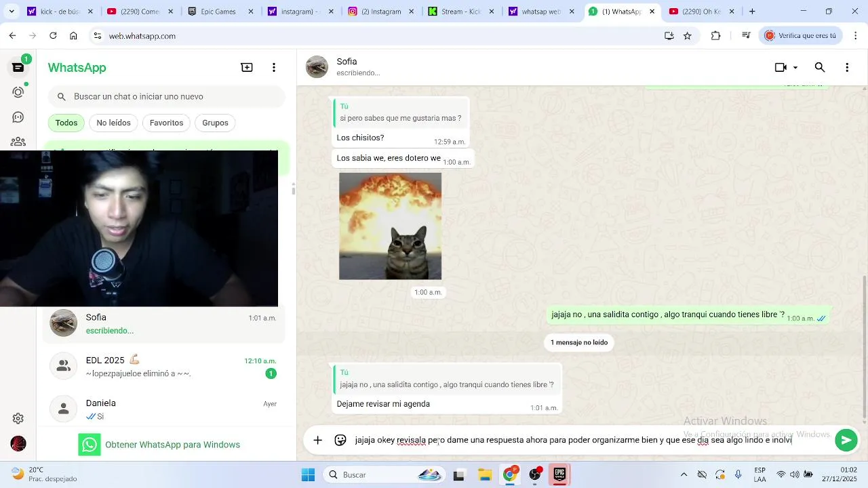Open the Status icon in sidebar
Image resolution: width=868 pixels, height=488 pixels.
click(x=18, y=92)
